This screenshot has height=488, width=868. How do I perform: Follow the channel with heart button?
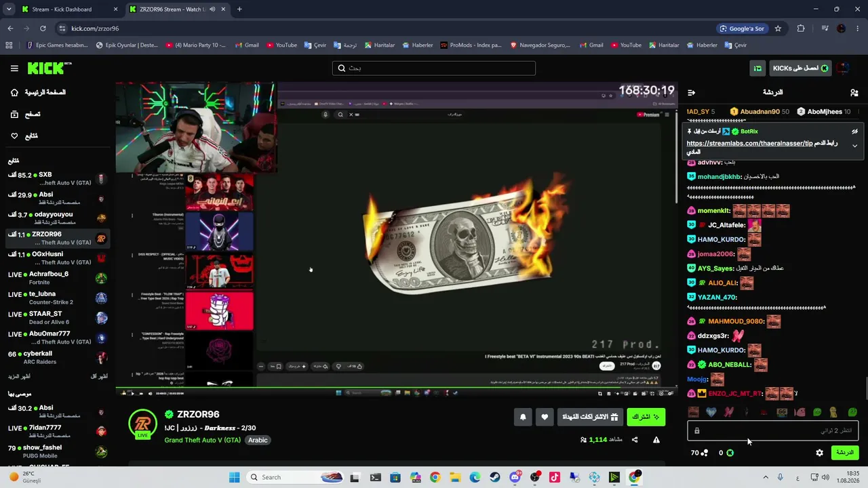click(545, 417)
